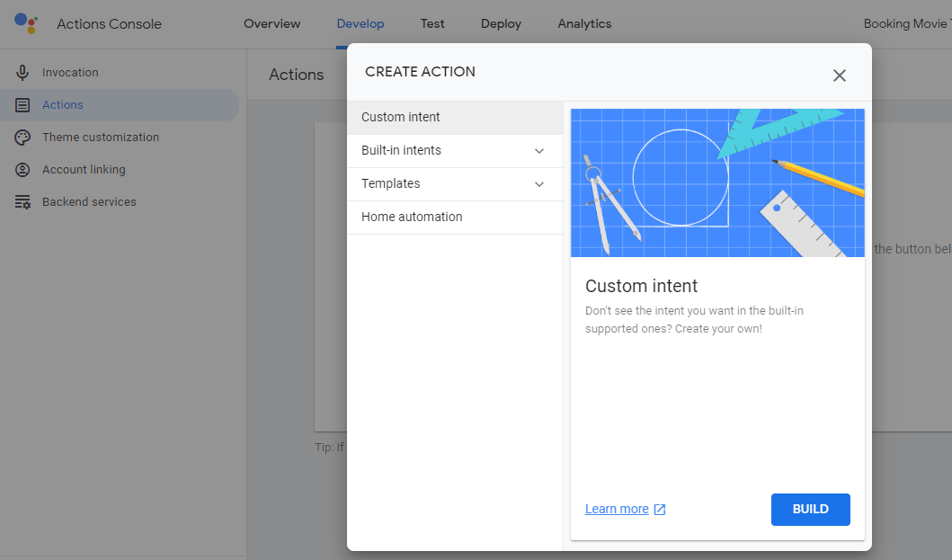Click the external link icon beside Learn more
This screenshot has width=952, height=560.
(x=660, y=510)
